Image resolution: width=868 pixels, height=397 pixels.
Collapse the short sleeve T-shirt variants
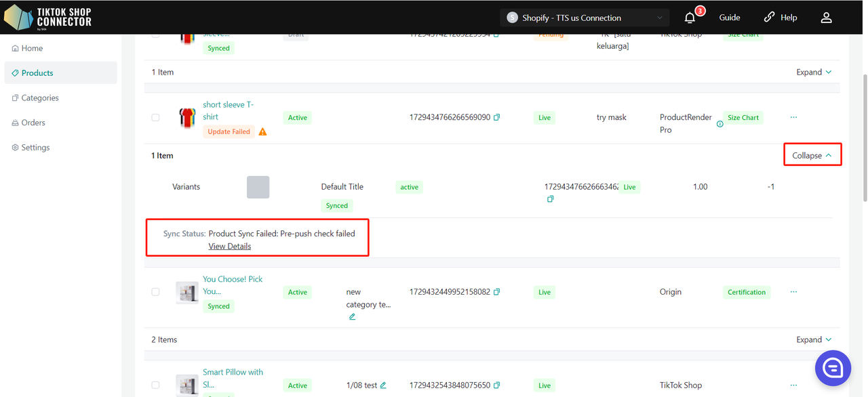[x=812, y=155]
